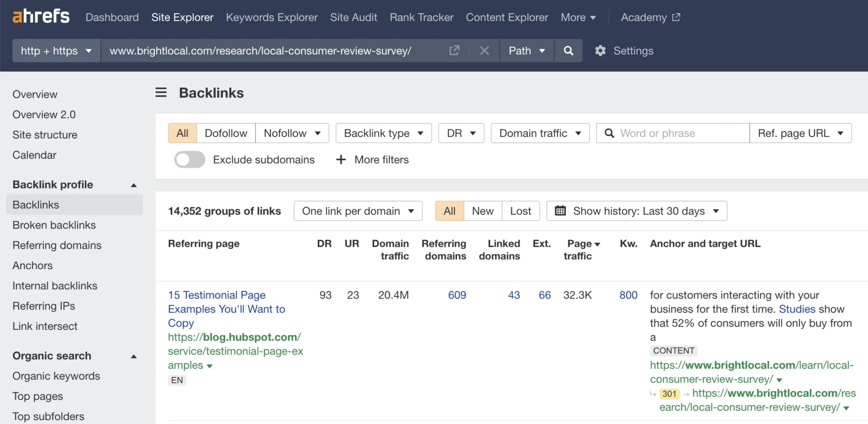This screenshot has width=868, height=424.
Task: Open Organic keywords report
Action: pyautogui.click(x=56, y=376)
